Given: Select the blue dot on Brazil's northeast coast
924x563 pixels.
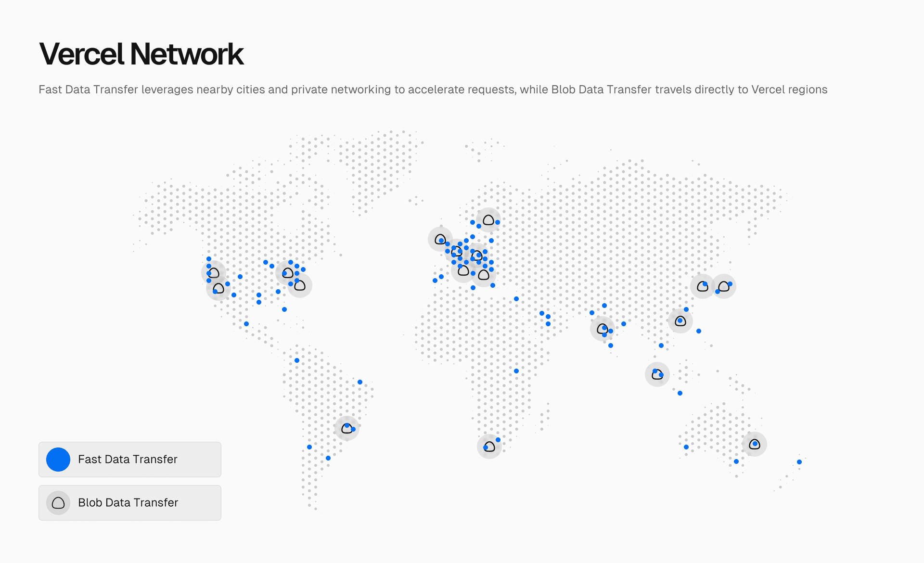Looking at the screenshot, I should pos(360,382).
